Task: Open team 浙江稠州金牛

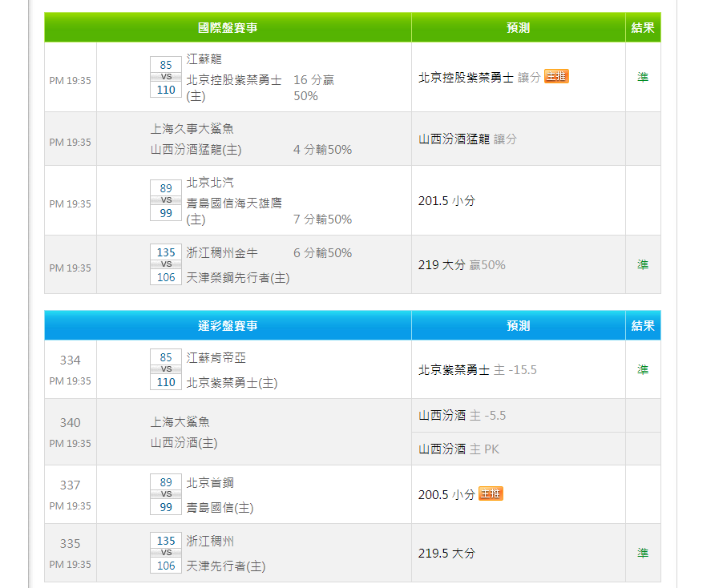Action: 222,253
